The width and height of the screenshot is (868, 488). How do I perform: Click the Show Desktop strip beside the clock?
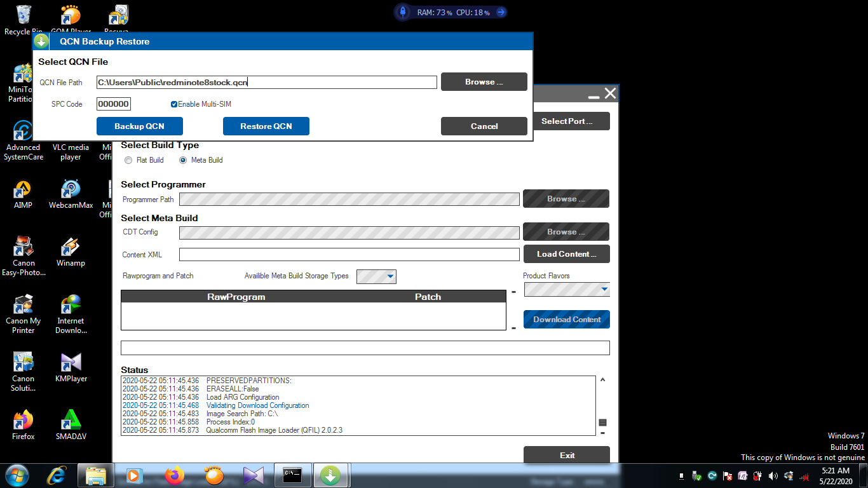point(864,475)
